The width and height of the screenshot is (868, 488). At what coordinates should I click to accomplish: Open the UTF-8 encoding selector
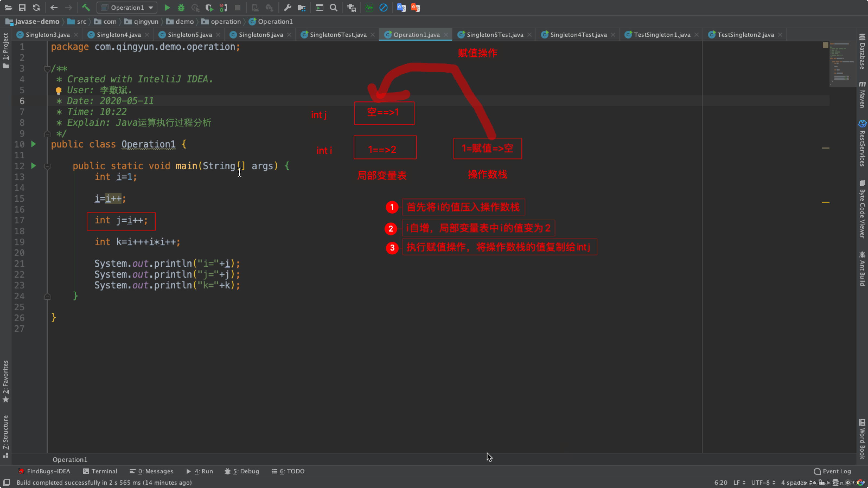coord(763,483)
